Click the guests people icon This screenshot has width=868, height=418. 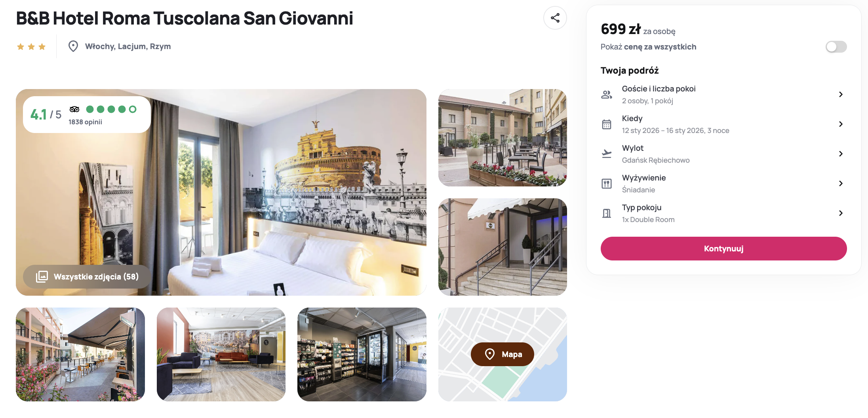(x=607, y=95)
